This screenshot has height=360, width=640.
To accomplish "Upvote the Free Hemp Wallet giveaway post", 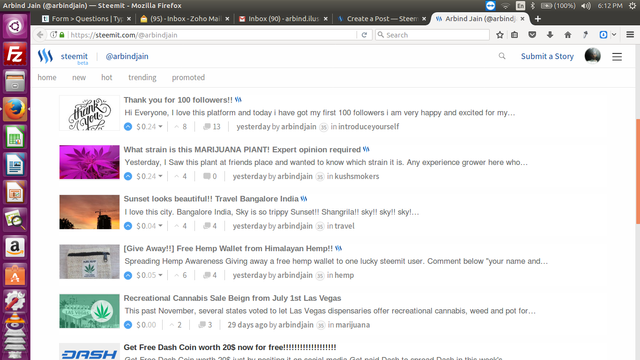I will pyautogui.click(x=128, y=276).
